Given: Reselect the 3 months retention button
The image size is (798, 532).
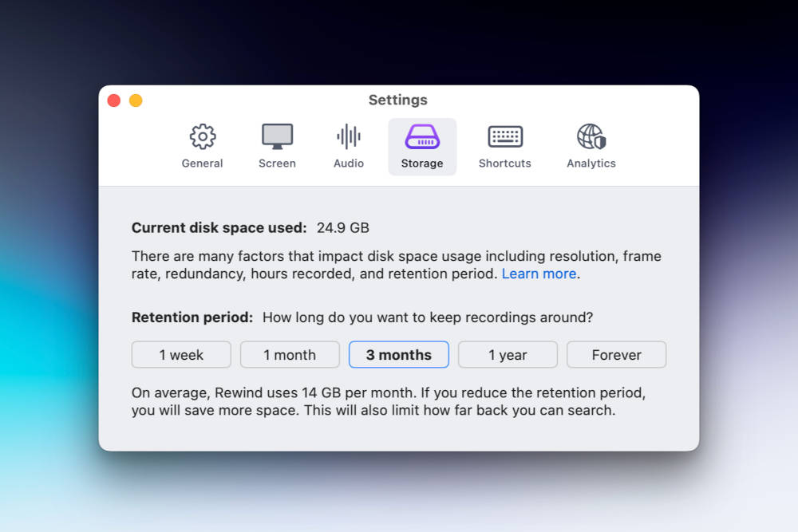Looking at the screenshot, I should pos(398,354).
